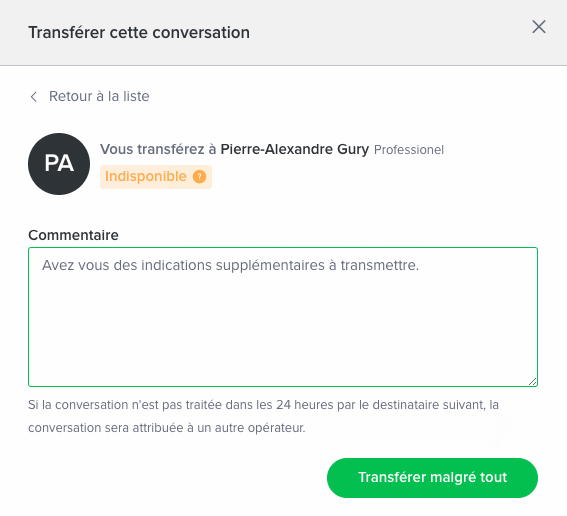Click empty lower area of comment box
Screen dimensions: 567x516
coord(283,336)
